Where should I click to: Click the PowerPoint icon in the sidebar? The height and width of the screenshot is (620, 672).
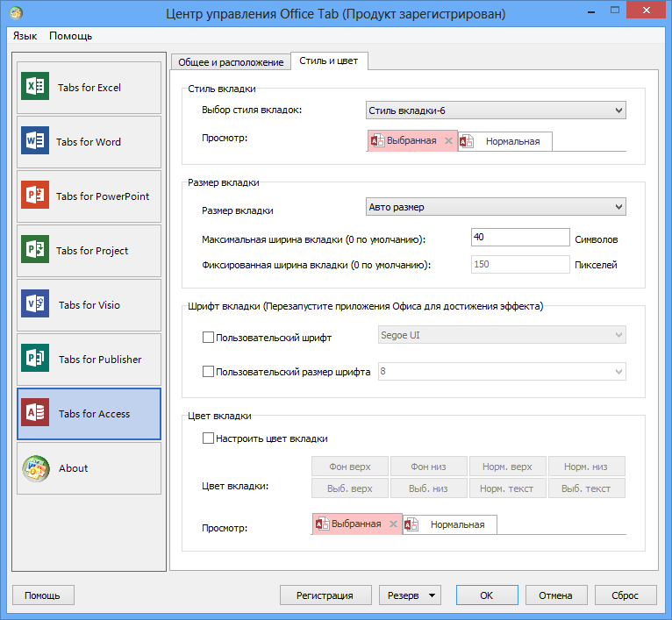(35, 195)
